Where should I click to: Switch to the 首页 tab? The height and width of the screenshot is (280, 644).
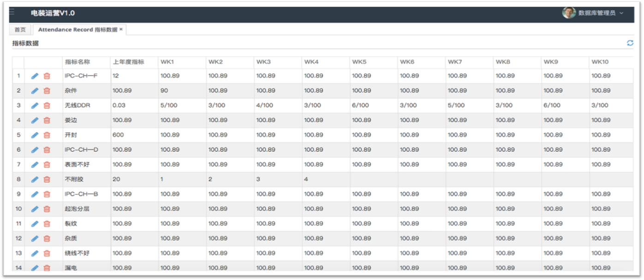tap(20, 30)
